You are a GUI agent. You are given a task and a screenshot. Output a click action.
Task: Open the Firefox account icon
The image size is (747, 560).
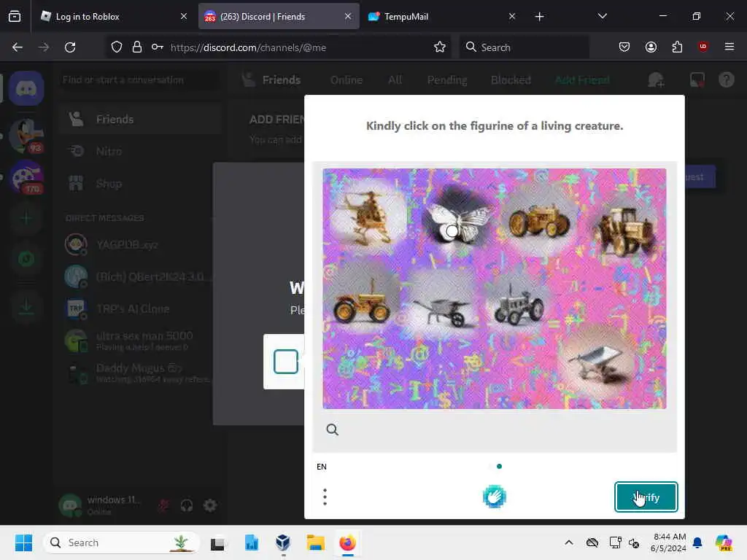(x=651, y=47)
